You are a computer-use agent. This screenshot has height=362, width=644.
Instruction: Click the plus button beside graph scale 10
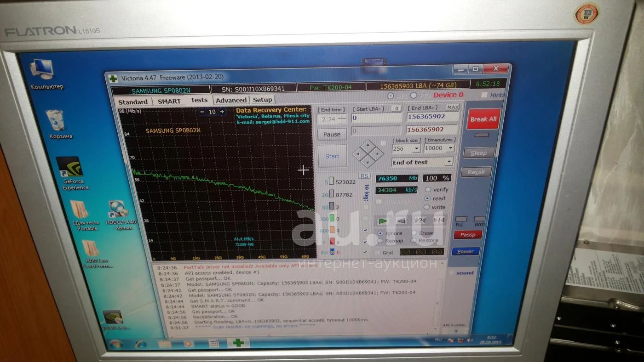[222, 112]
